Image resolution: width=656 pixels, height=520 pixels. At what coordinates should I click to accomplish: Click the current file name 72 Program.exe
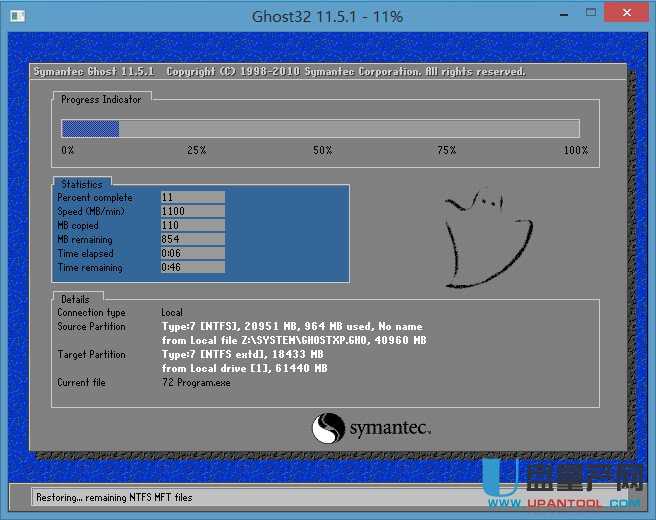[x=196, y=383]
